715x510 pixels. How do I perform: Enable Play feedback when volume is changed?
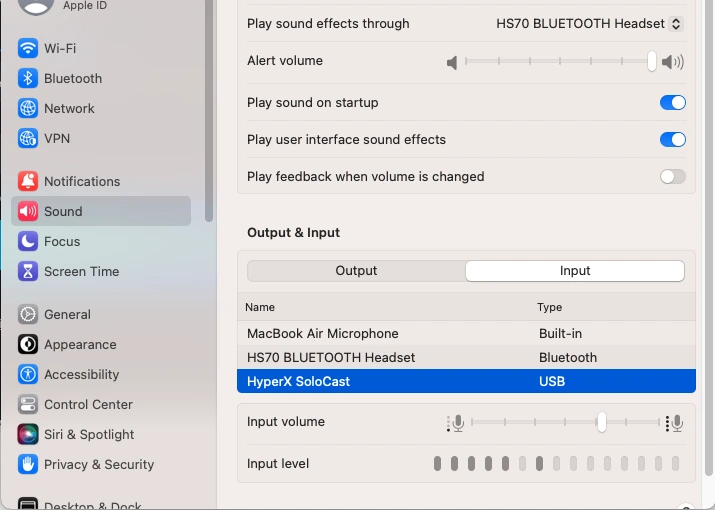[673, 177]
